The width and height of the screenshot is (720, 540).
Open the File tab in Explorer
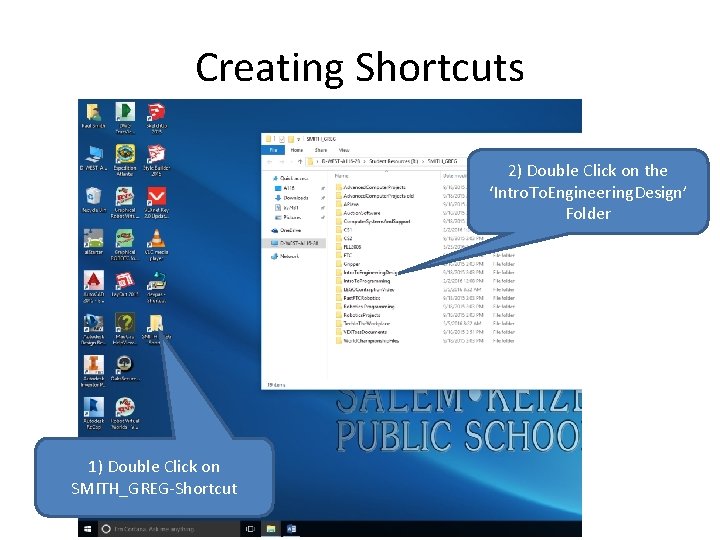(273, 150)
